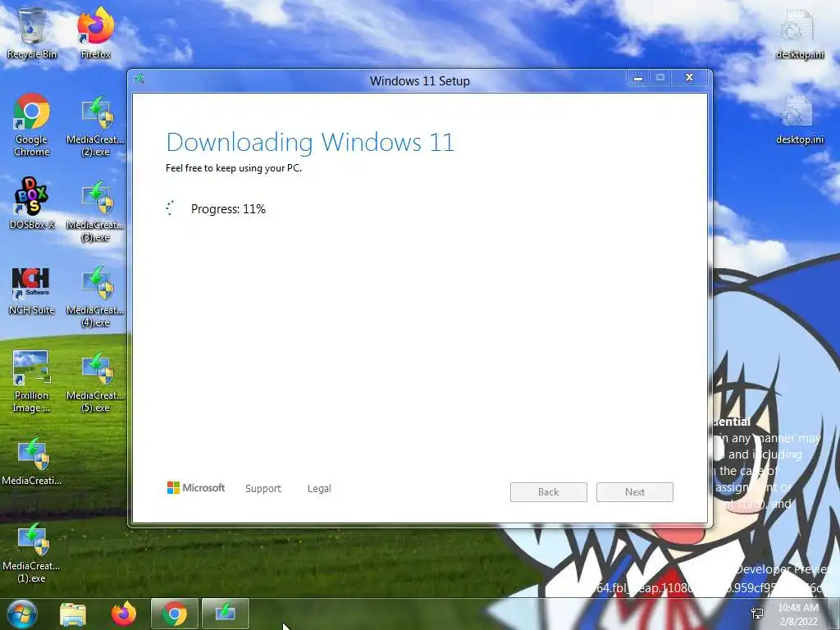Minimize the Windows 11 Setup window
Image resolution: width=840 pixels, height=630 pixels.
[x=638, y=78]
